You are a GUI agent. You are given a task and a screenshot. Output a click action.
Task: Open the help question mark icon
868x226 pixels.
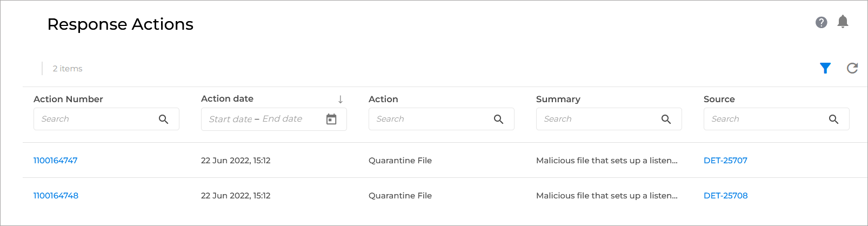click(821, 22)
